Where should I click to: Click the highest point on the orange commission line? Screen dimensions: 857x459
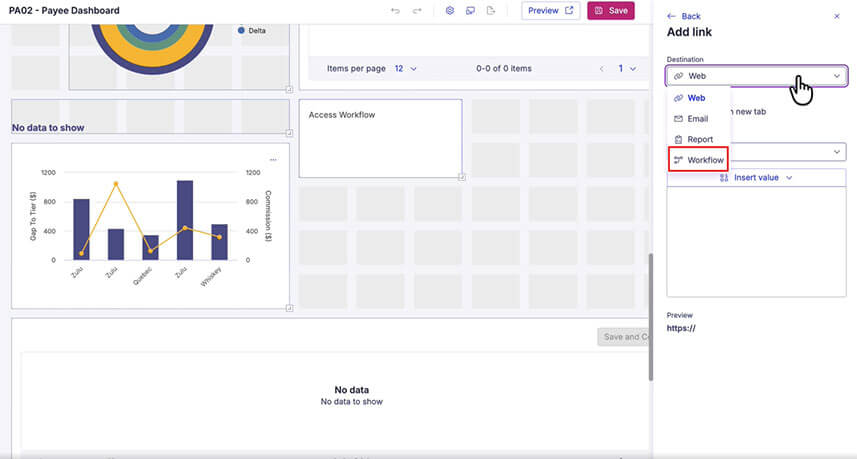tap(115, 184)
